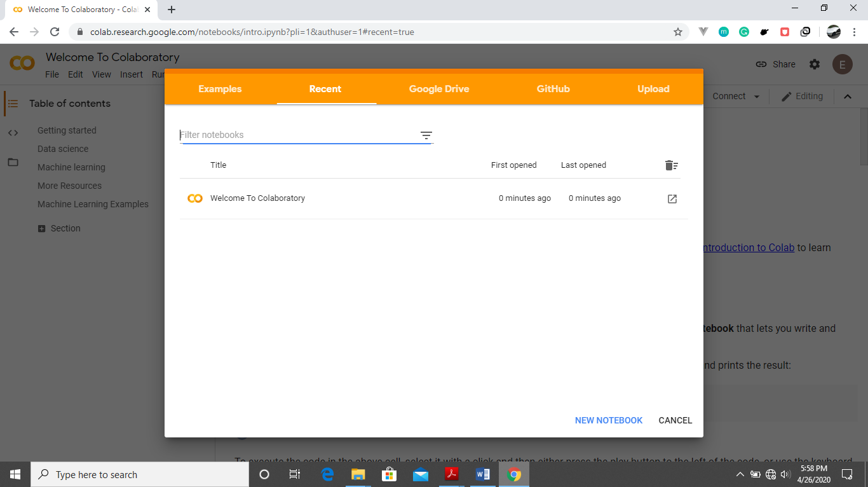
Task: Click the Introduction to Colab link
Action: (x=749, y=247)
